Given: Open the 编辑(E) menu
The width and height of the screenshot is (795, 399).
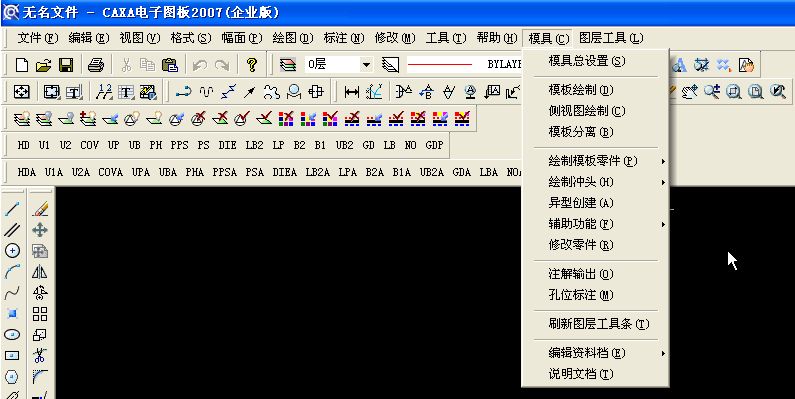Looking at the screenshot, I should [x=89, y=38].
